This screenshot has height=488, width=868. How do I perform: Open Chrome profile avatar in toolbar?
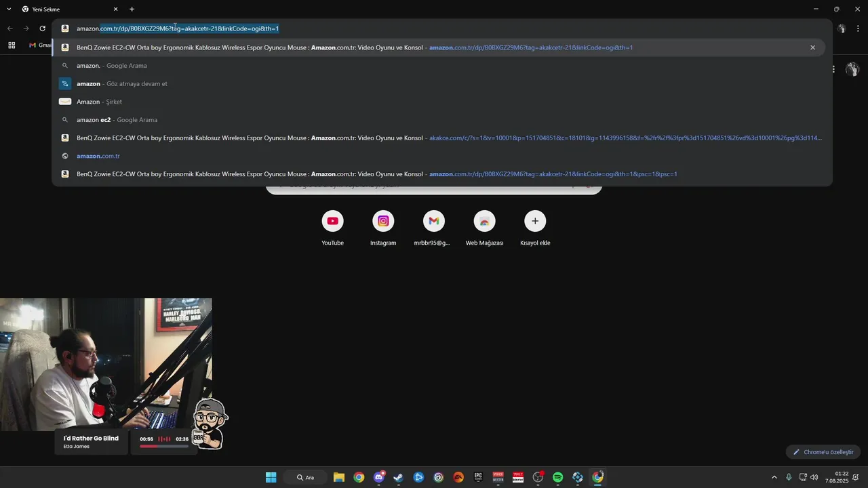click(842, 28)
